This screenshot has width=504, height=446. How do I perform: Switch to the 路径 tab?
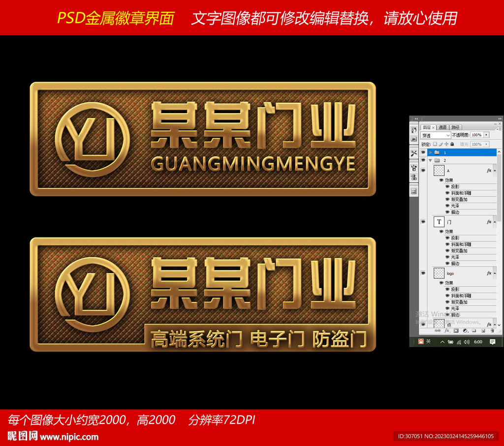455,127
